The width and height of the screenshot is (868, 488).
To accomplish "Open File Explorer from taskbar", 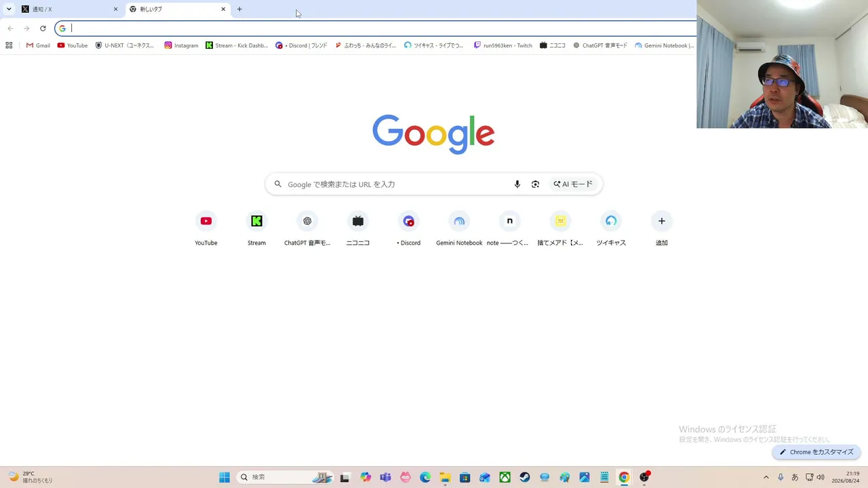I will tap(445, 477).
